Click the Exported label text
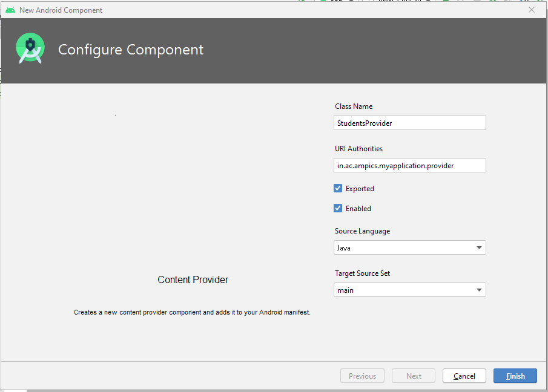 360,189
